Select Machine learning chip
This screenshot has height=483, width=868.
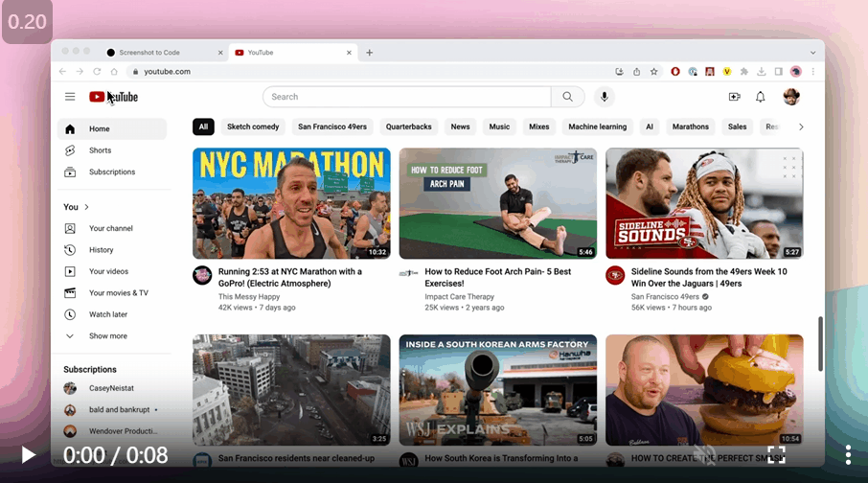(597, 126)
